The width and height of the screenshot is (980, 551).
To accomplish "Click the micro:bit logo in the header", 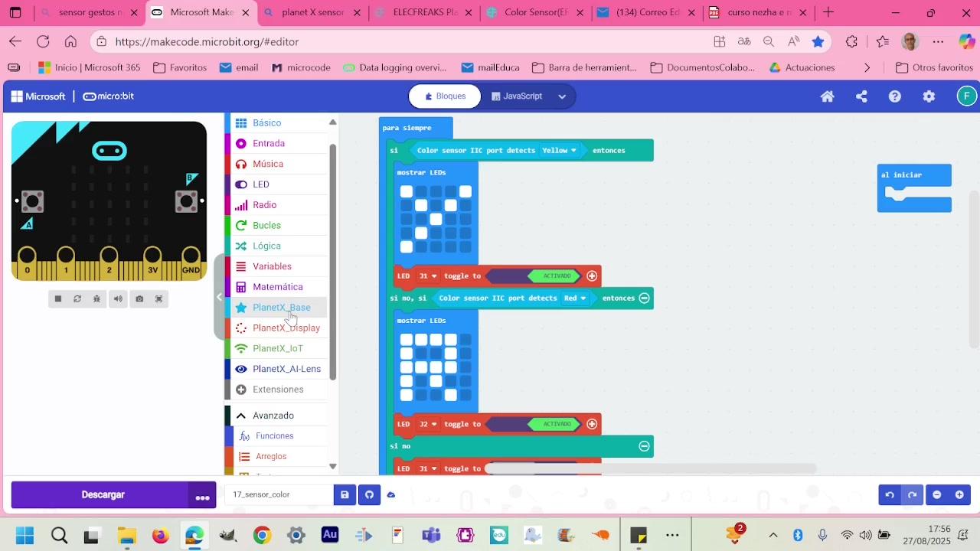I will [x=108, y=96].
